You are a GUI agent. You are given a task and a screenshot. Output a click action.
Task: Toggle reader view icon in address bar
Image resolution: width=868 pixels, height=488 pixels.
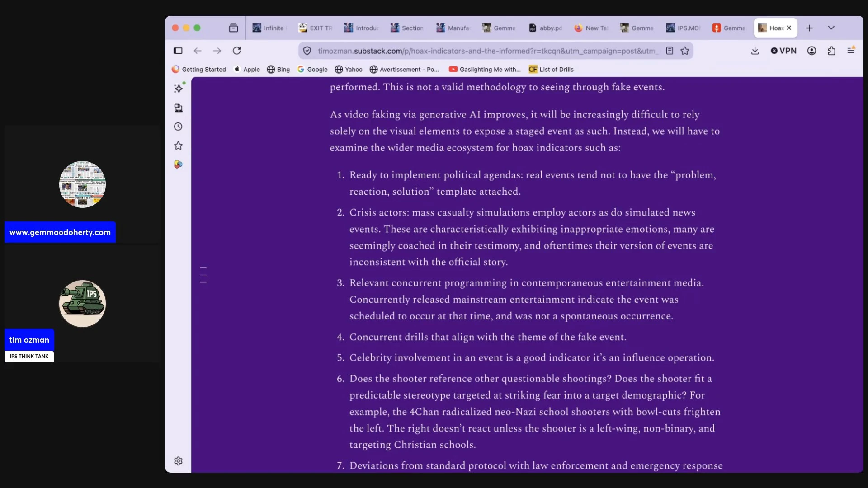click(x=670, y=51)
